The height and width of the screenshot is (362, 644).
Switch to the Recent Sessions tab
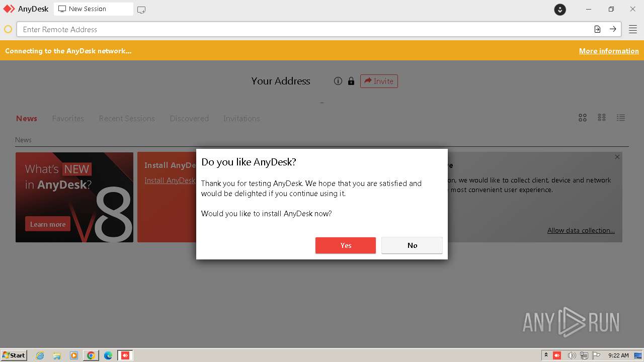[127, 119]
